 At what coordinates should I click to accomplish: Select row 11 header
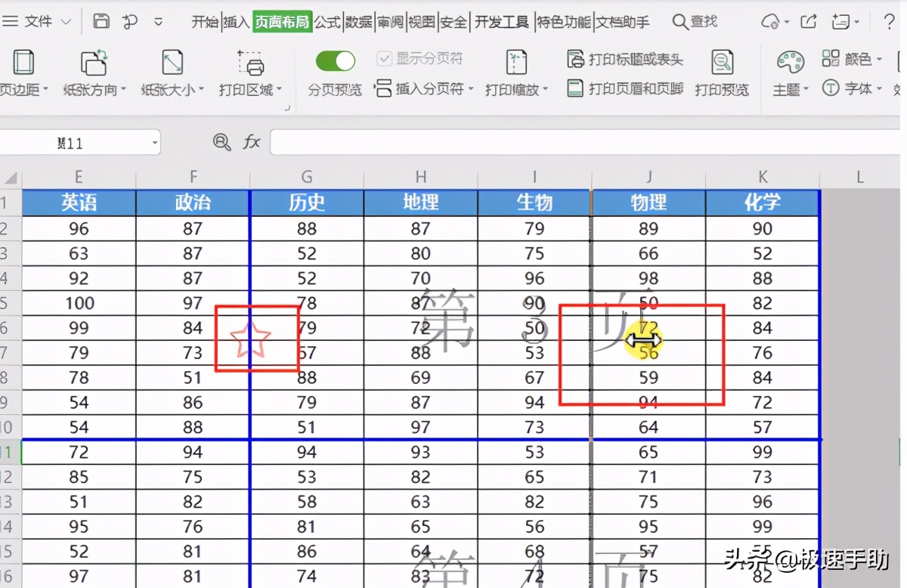[x=11, y=453]
